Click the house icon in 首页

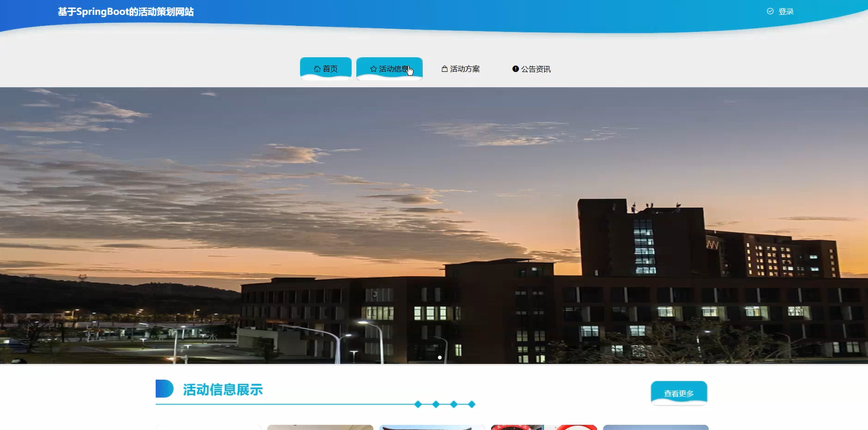317,69
